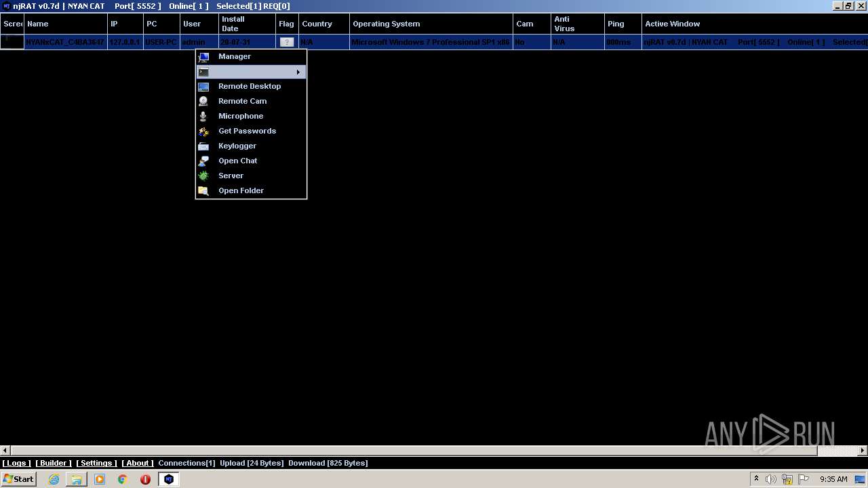
Task: Click the unknown flag icon in row
Action: tap(287, 42)
